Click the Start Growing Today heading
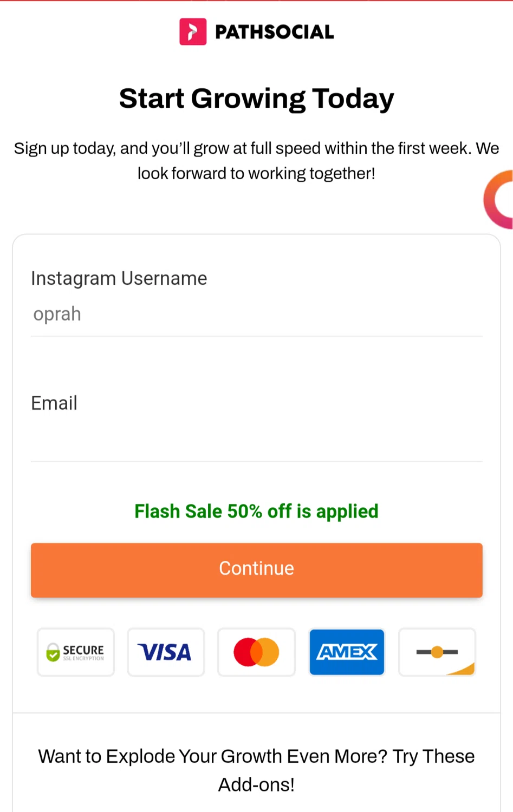 click(x=256, y=99)
